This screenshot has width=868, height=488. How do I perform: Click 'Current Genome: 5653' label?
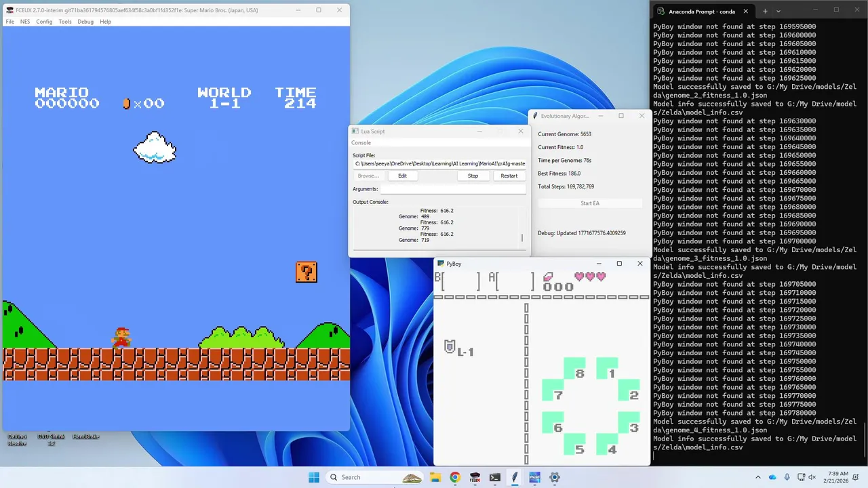tap(564, 134)
